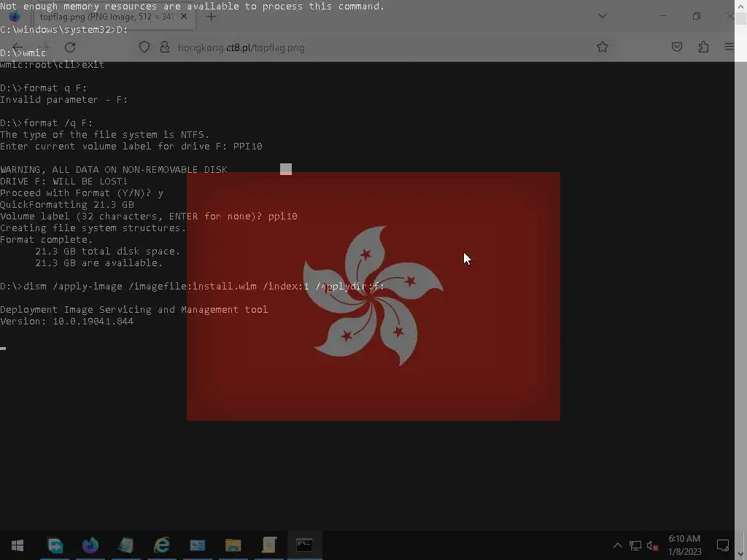The width and height of the screenshot is (747, 560).
Task: Open the Extensions puzzle-piece icon
Action: [x=703, y=47]
